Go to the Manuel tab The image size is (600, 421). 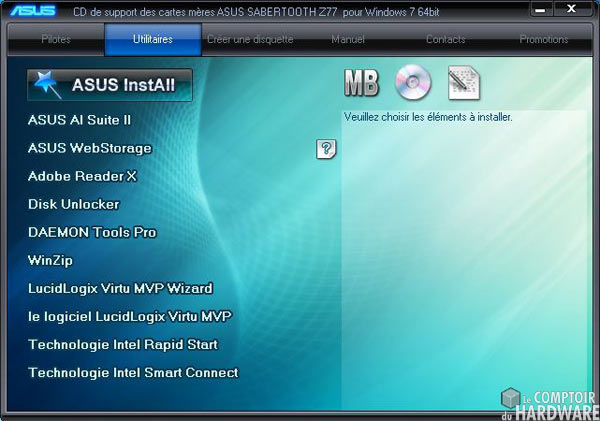point(348,40)
